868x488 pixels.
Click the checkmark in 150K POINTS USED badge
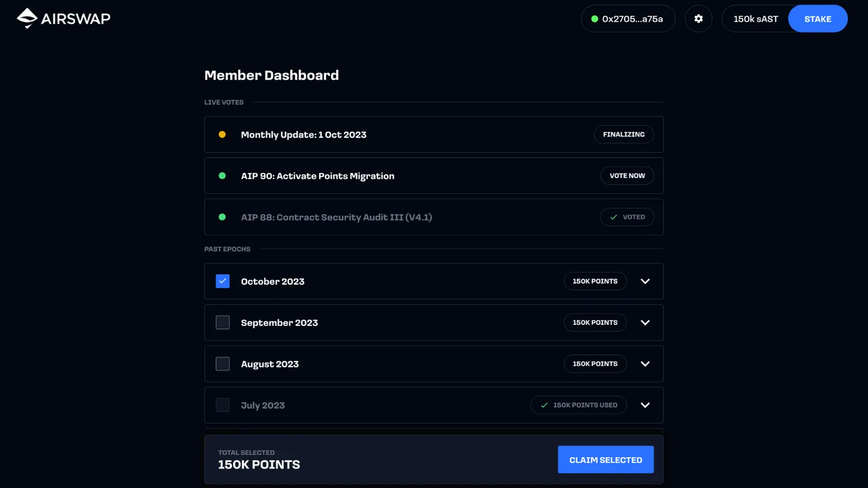pyautogui.click(x=544, y=405)
